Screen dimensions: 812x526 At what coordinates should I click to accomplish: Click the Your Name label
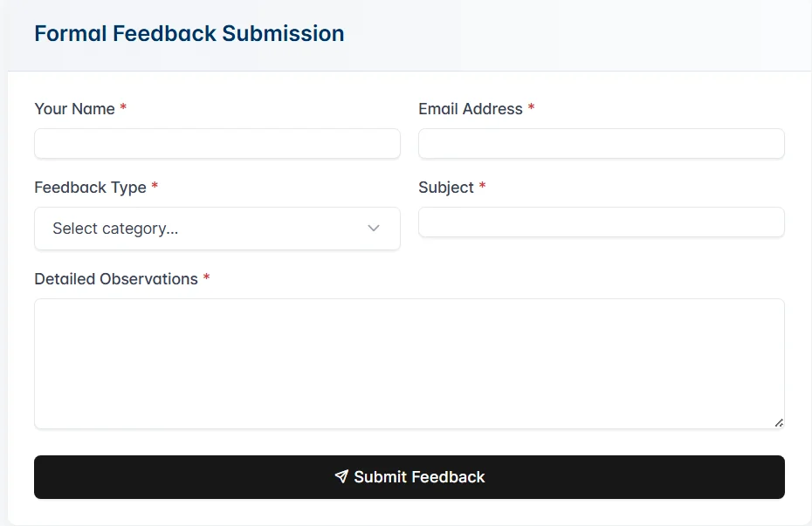(73, 108)
